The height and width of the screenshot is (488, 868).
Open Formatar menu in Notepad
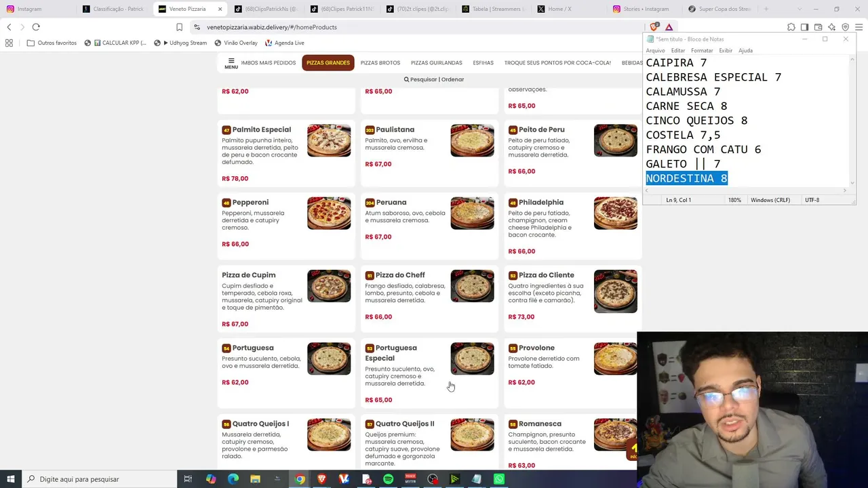coord(702,51)
